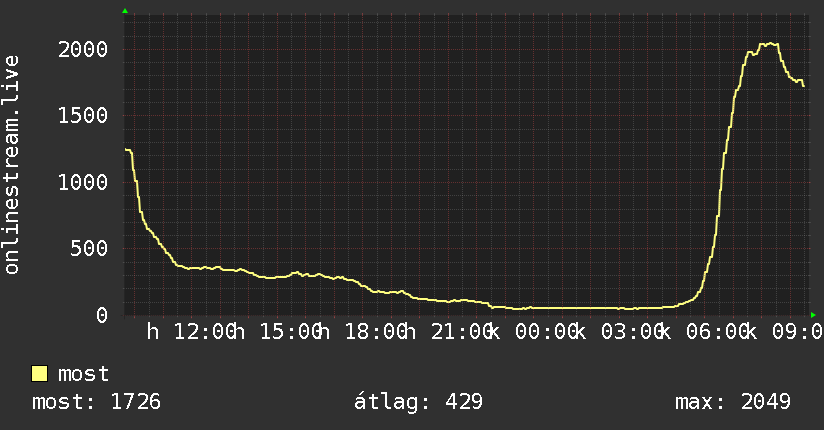Image resolution: width=824 pixels, height=430 pixels.
Task: Click the 0 y-axis label
Action: (102, 315)
